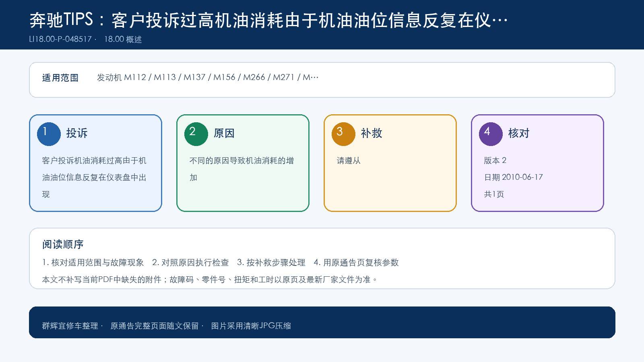The image size is (644, 362).
Task: Click step 1. 核对适用范围与故障现象
Action: [x=93, y=263]
